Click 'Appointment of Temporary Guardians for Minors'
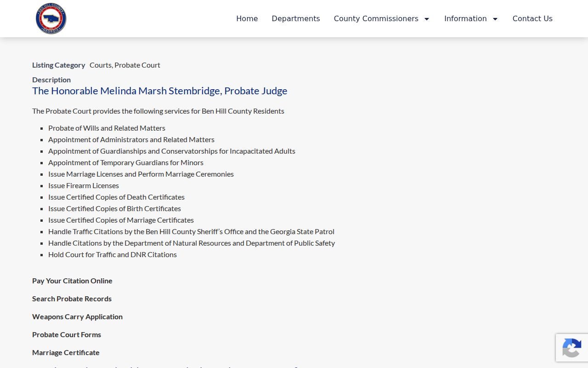588x368 pixels. 126,162
